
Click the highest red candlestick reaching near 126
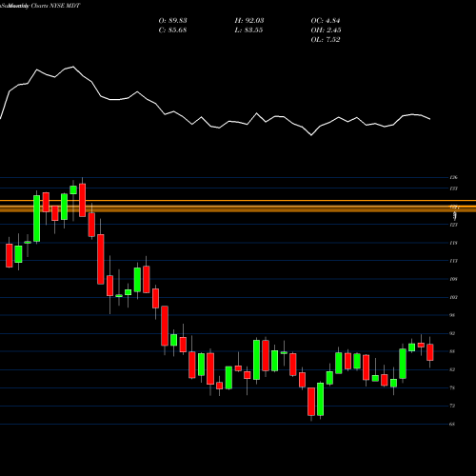tap(83, 200)
